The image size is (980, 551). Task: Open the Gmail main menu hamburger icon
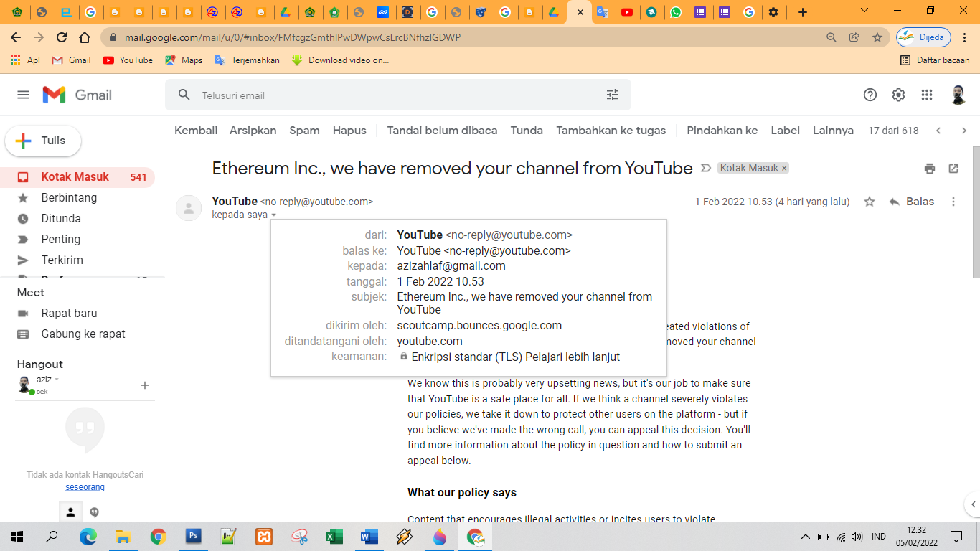23,95
